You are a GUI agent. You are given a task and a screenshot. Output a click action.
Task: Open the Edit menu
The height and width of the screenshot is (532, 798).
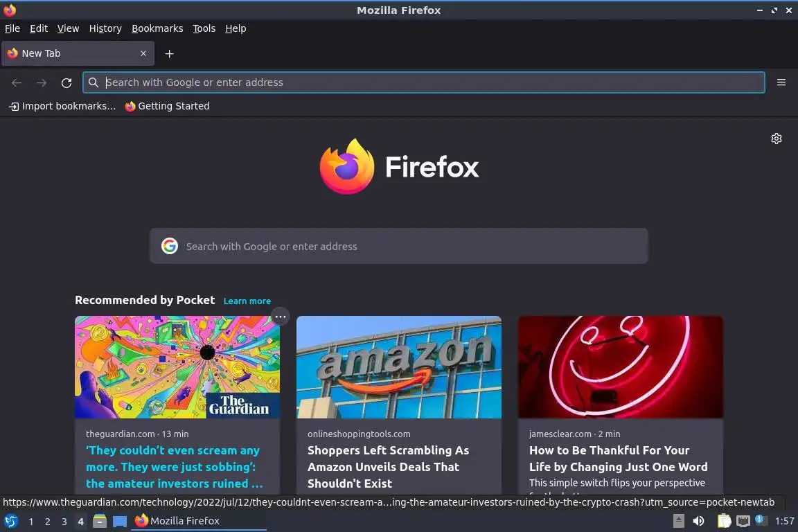click(x=39, y=28)
